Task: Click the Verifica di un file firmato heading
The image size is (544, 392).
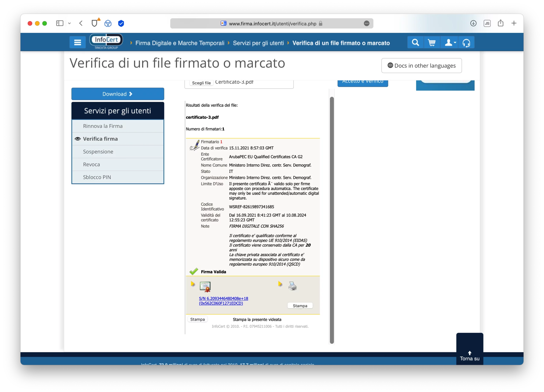Action: click(177, 63)
